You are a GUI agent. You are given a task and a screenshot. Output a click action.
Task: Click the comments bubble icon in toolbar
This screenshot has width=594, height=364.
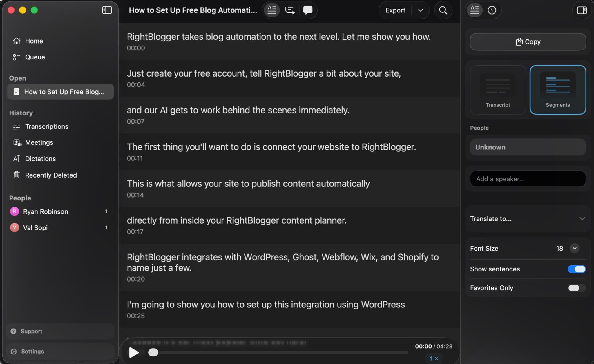coord(308,10)
